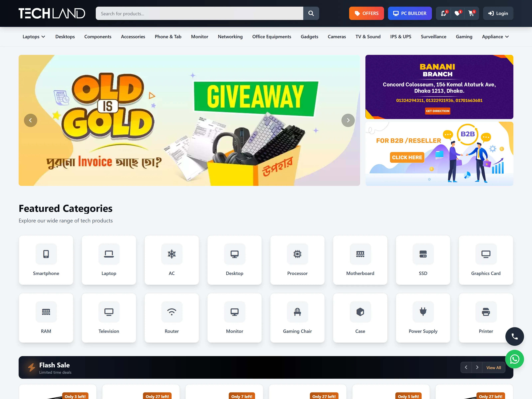Expand the Laptops dropdown menu

(x=34, y=37)
